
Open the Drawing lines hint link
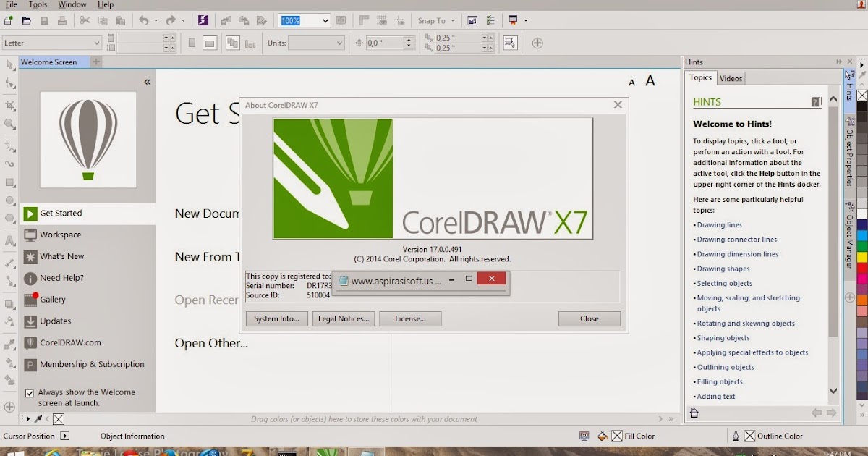tap(720, 225)
